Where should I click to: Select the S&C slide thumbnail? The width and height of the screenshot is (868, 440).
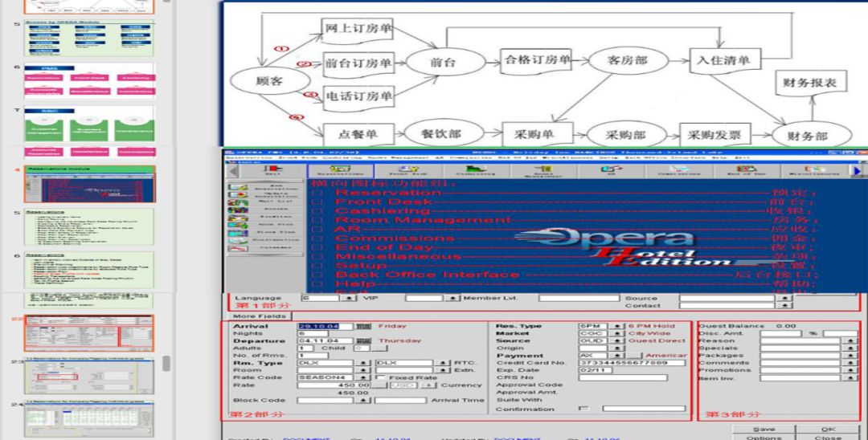tap(89, 124)
